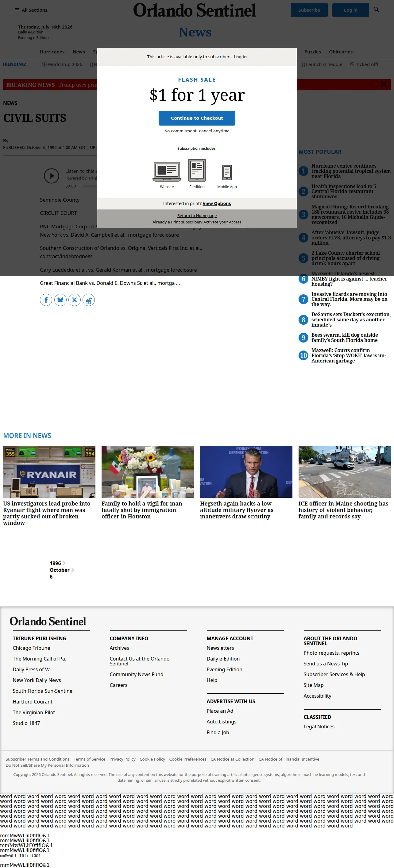Click Send us a News Tip link
This screenshot has width=394, height=868.
pyautogui.click(x=326, y=664)
